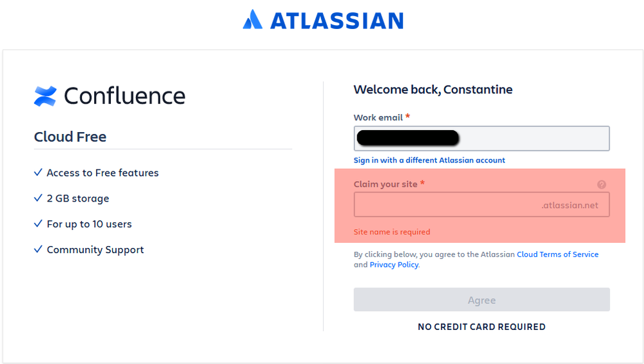This screenshot has height=364, width=644.
Task: Click the Atlassian triangle logo icon
Action: point(252,19)
